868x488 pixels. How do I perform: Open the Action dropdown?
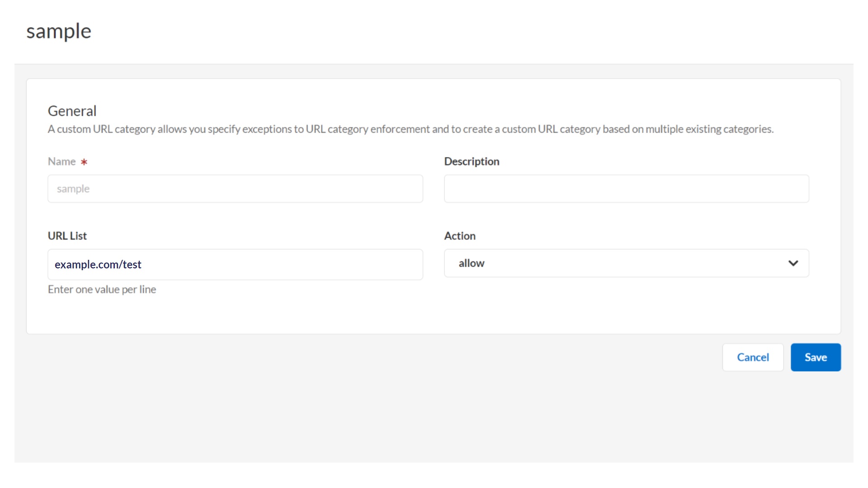(626, 263)
